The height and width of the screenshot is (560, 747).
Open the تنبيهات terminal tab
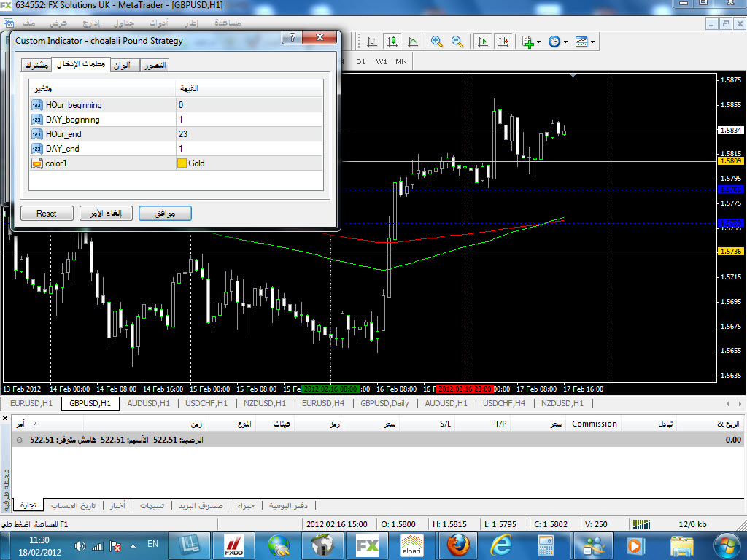[152, 506]
